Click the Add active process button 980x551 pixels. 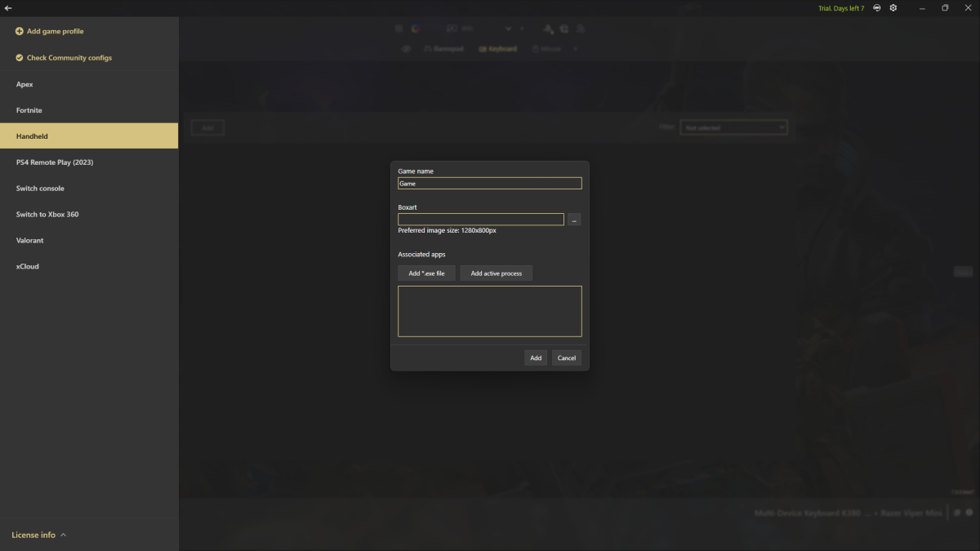coord(496,273)
